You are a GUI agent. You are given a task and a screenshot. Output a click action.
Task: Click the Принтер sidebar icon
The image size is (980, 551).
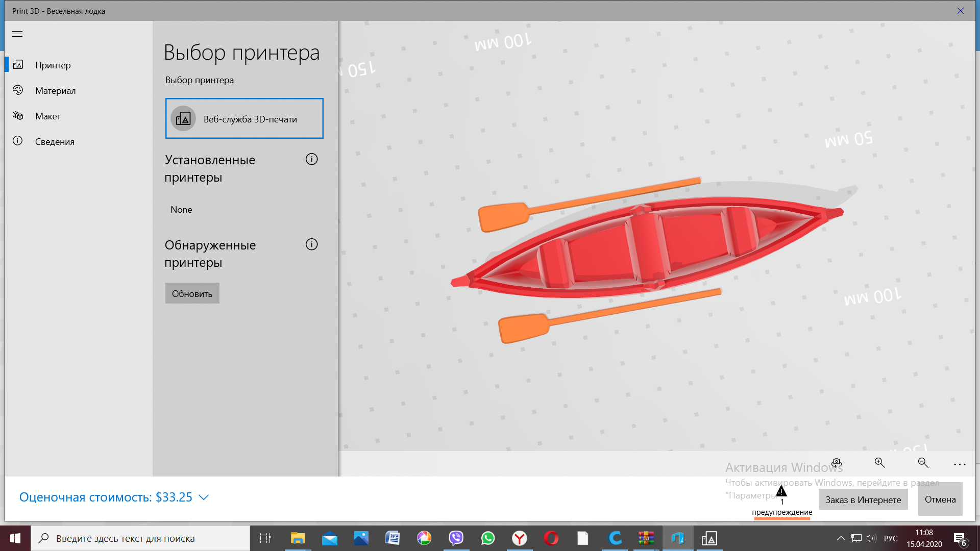[18, 65]
